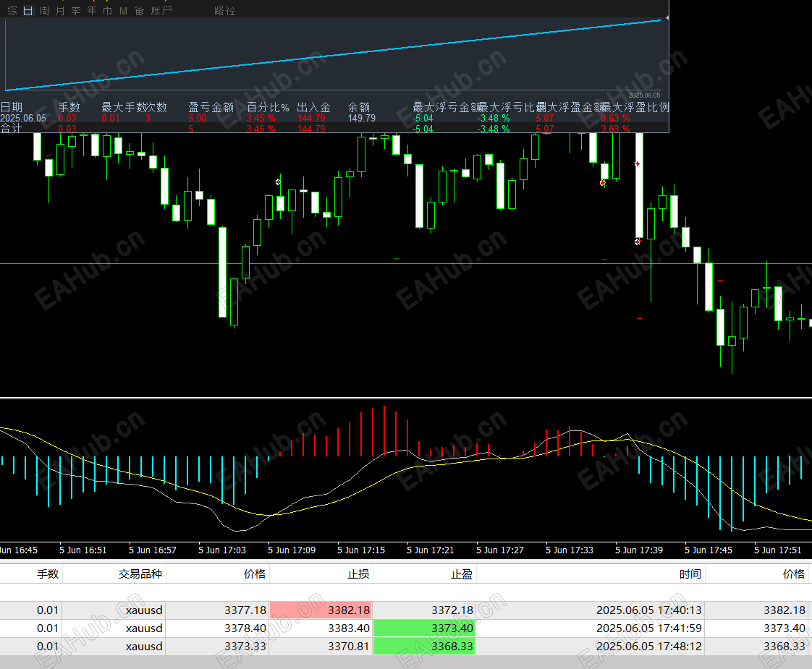Switch to the 账户 account tab
Screen dimensions: 812x669
point(161,11)
